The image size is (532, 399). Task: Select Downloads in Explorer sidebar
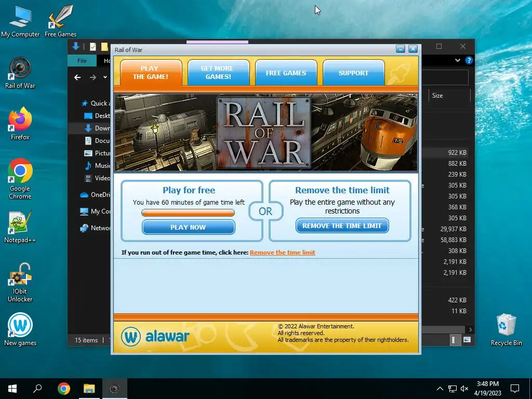[97, 128]
